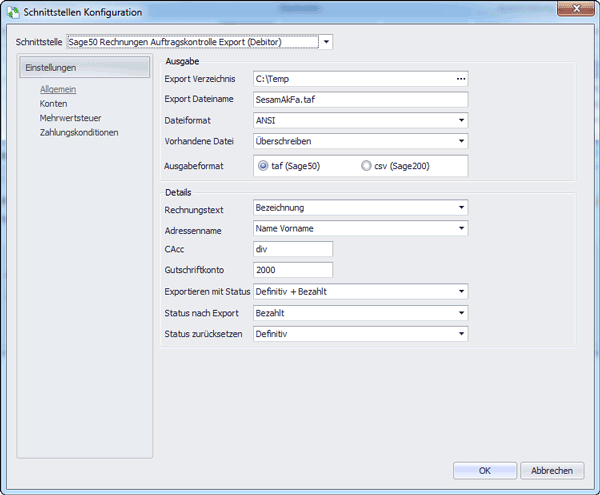Image resolution: width=600 pixels, height=495 pixels.
Task: Cancel with the Abbrechen button
Action: tap(552, 471)
